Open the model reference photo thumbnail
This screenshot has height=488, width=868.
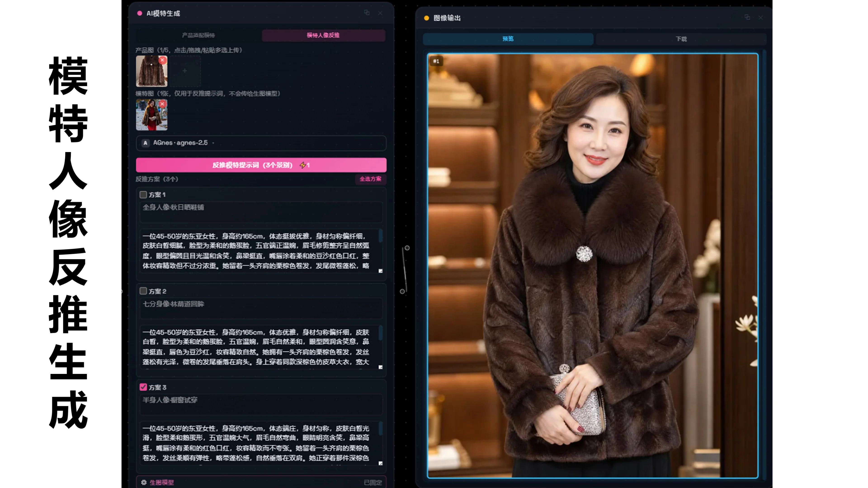pyautogui.click(x=152, y=115)
